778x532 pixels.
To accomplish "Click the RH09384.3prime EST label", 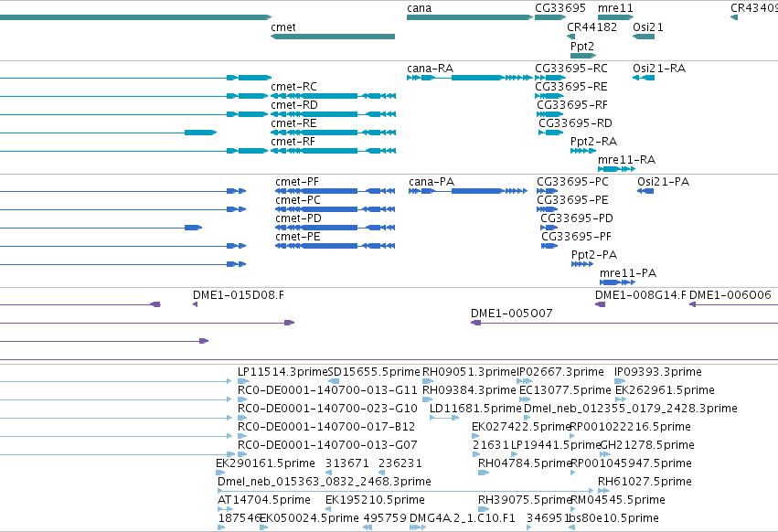I will 469,390.
